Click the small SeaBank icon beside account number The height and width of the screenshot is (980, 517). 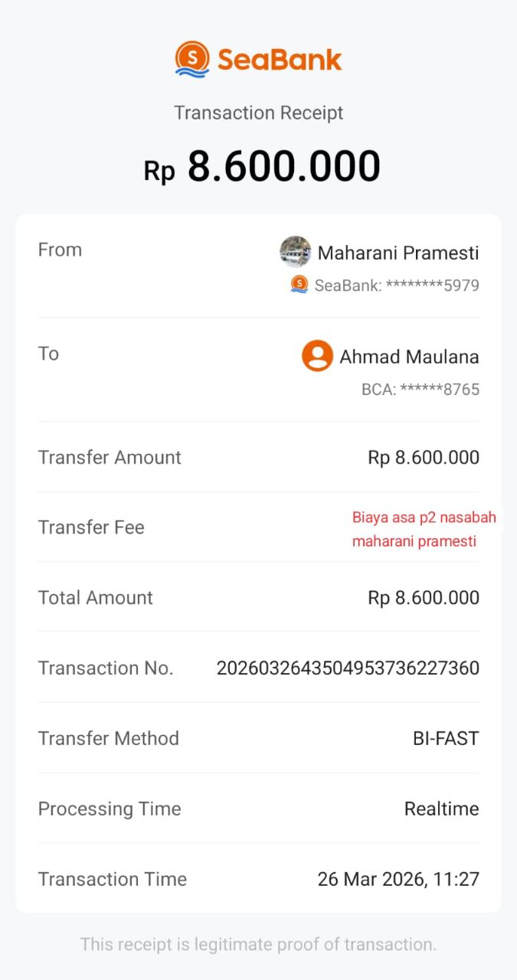point(299,285)
